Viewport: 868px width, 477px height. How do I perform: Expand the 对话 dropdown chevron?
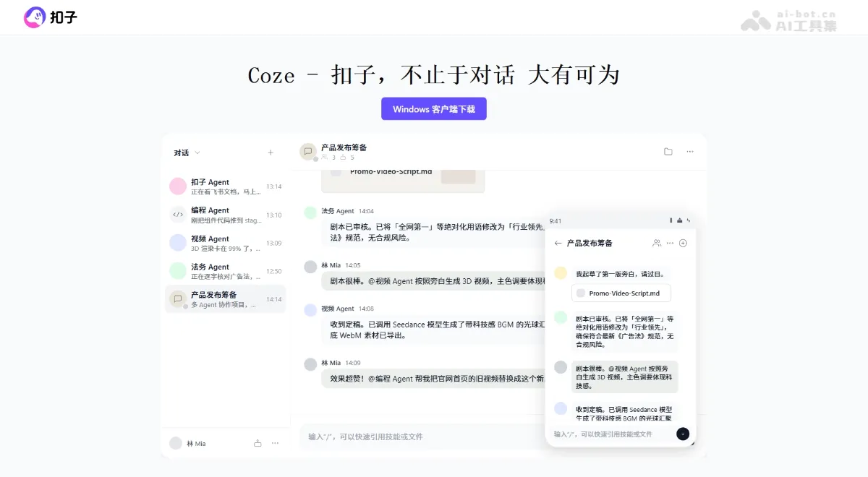point(197,153)
